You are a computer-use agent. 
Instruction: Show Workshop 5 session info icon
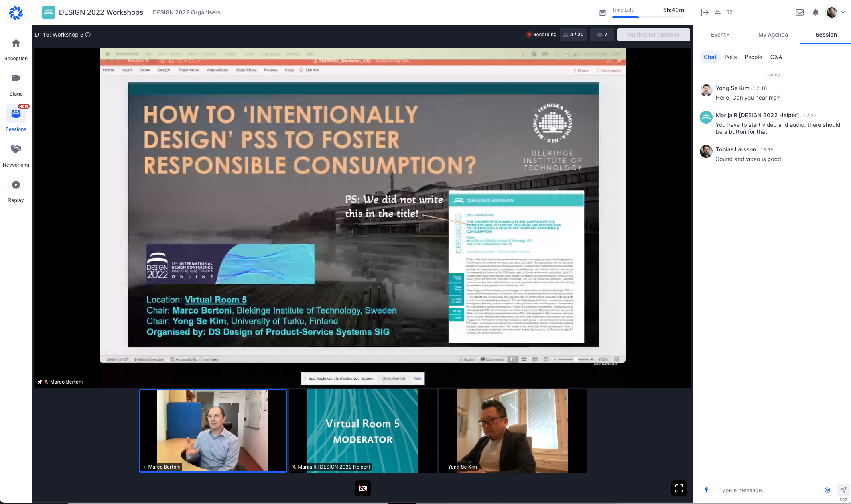[x=88, y=35]
